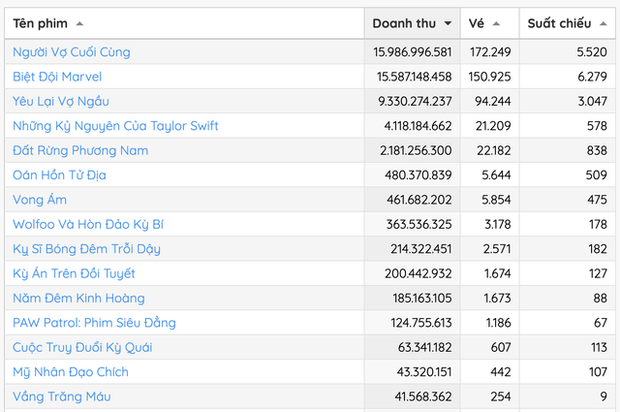Select Mỹ Nhân Đạo Chích movie link
Image resolution: width=620 pixels, height=412 pixels.
(x=70, y=372)
